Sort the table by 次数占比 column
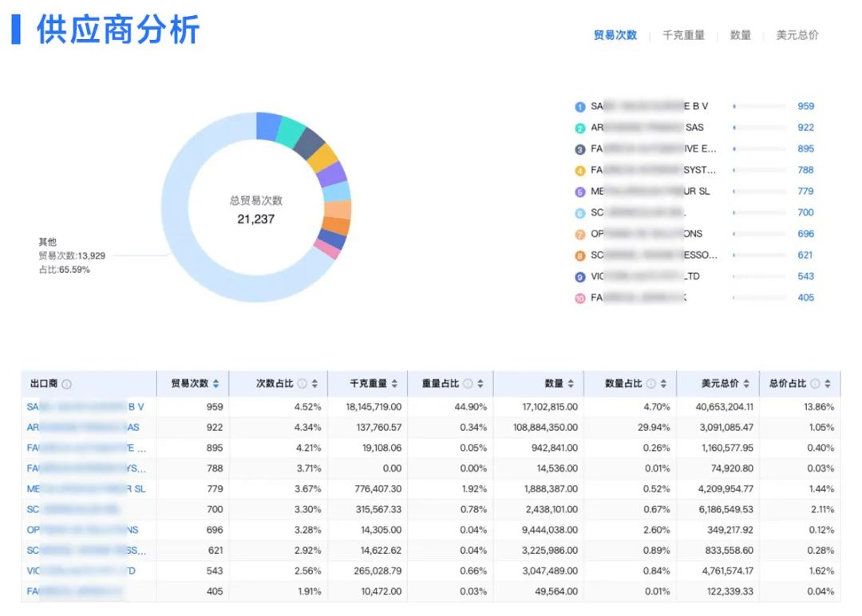The width and height of the screenshot is (862, 616). 314,384
